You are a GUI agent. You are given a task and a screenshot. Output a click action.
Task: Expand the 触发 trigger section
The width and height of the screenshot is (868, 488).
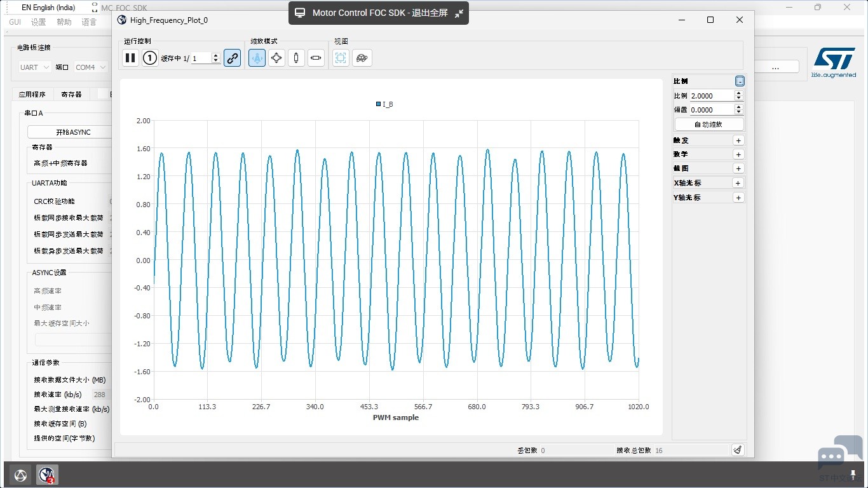click(x=738, y=140)
